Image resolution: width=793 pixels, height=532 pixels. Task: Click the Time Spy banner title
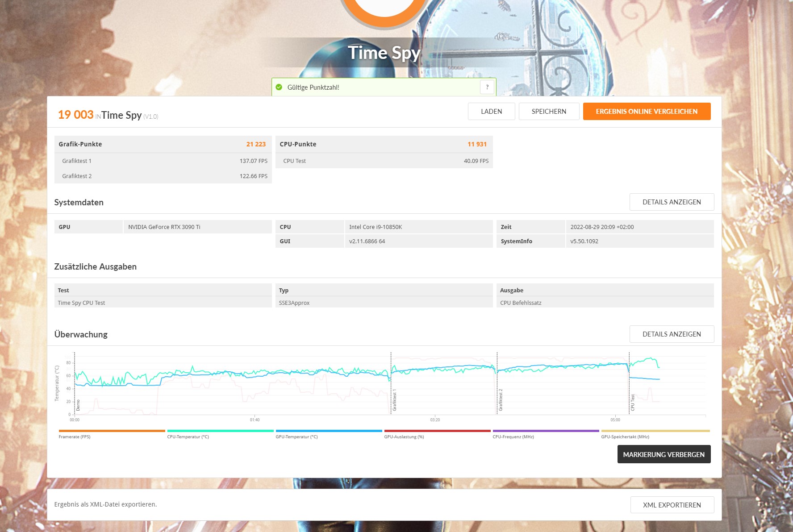tap(384, 53)
